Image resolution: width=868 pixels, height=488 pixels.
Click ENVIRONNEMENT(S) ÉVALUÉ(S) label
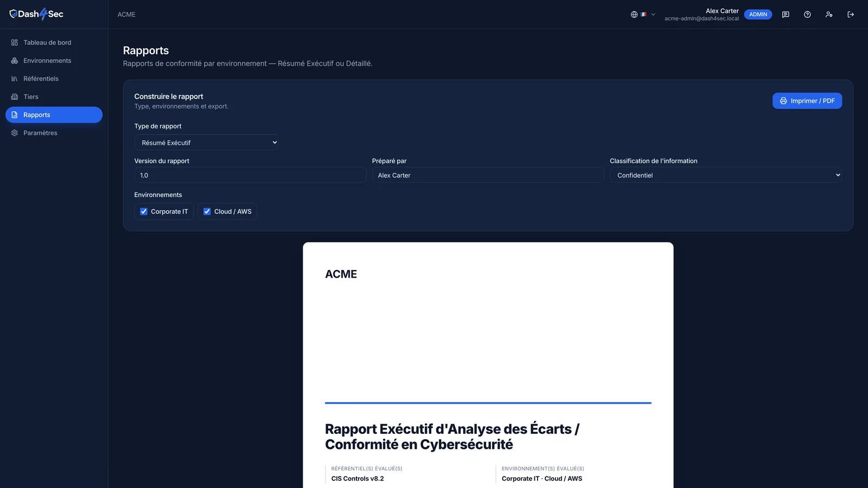543,468
